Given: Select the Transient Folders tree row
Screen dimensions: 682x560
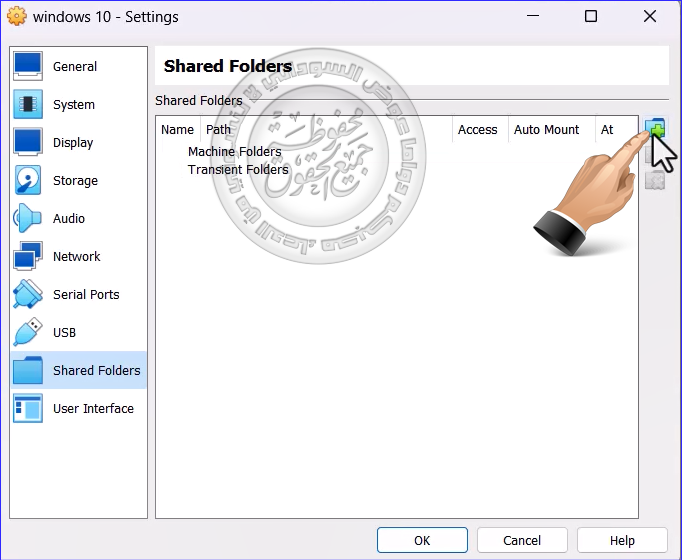Looking at the screenshot, I should coord(238,170).
